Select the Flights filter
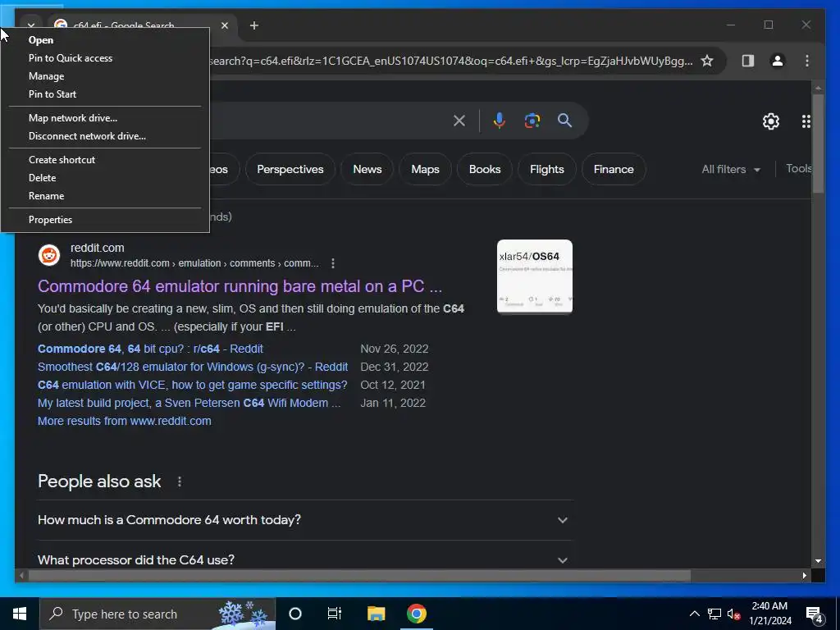840x630 pixels. [x=547, y=169]
